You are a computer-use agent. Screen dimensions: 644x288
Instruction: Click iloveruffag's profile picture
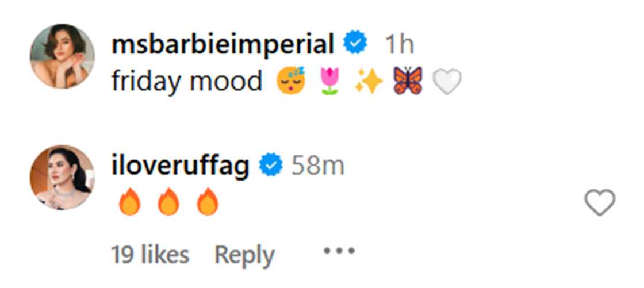point(62,177)
